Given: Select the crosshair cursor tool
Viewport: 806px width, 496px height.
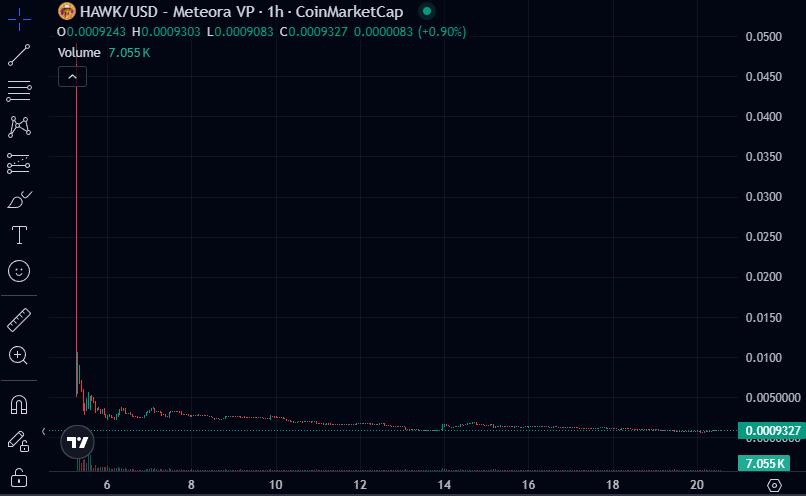Looking at the screenshot, I should [x=19, y=19].
